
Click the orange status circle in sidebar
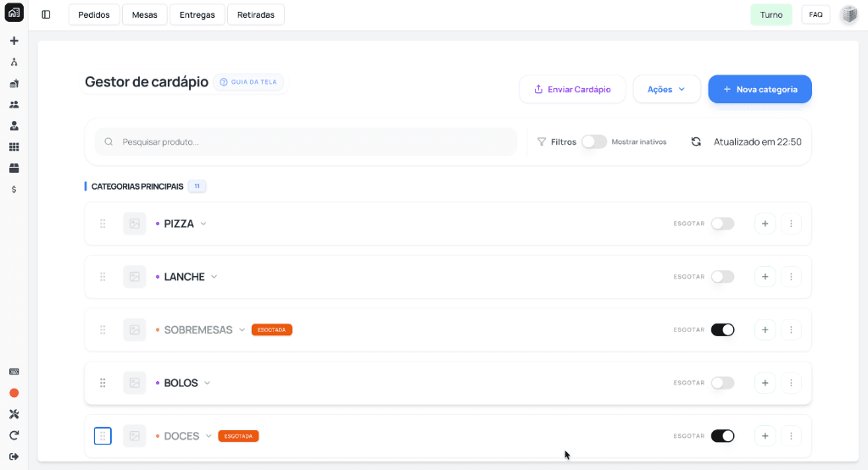tap(14, 393)
